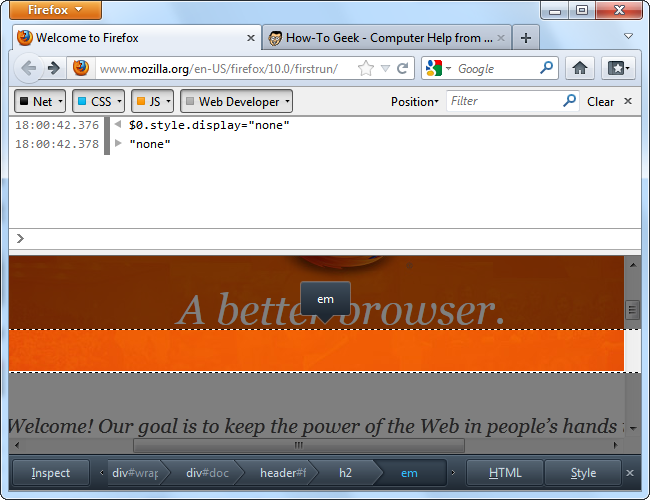
Task: Switch to the Welcome to Firefox tab
Action: point(137,38)
